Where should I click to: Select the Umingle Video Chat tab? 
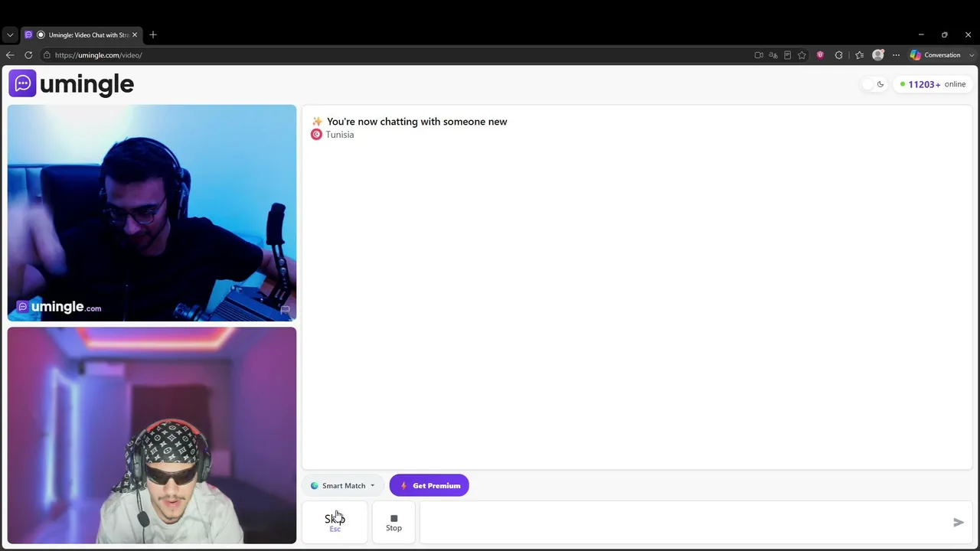coord(80,34)
